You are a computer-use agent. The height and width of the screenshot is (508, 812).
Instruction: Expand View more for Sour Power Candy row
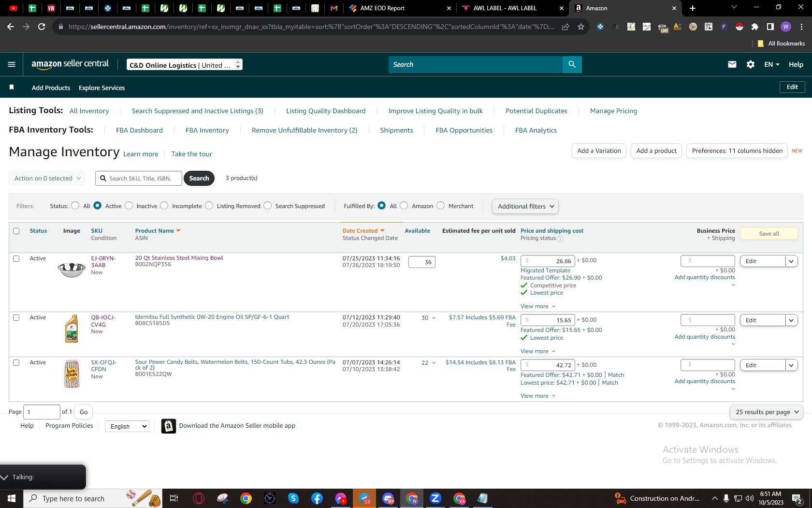point(538,396)
